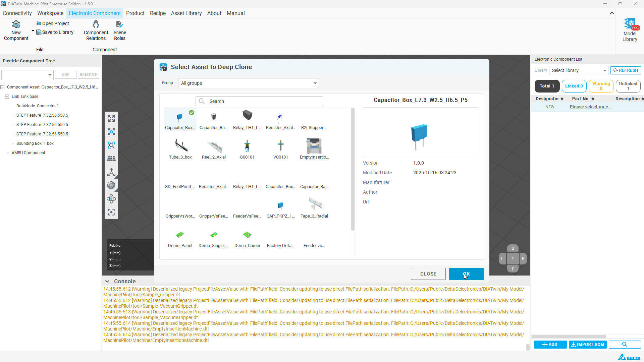Open Component Relations tool
644x362 pixels.
96,31
